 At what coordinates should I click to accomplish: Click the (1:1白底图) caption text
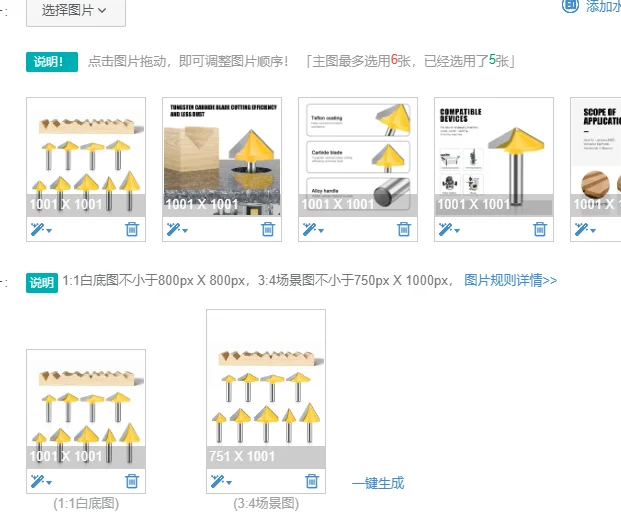click(x=86, y=503)
